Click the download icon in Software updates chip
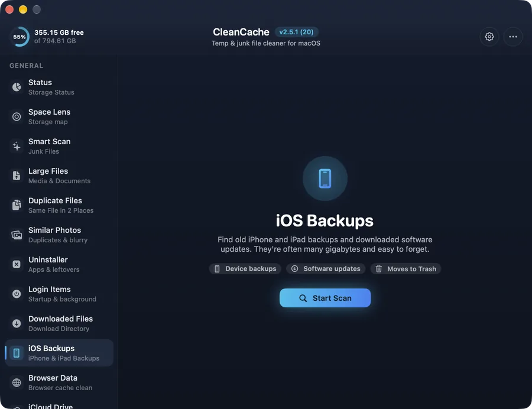This screenshot has height=409, width=532. click(295, 268)
